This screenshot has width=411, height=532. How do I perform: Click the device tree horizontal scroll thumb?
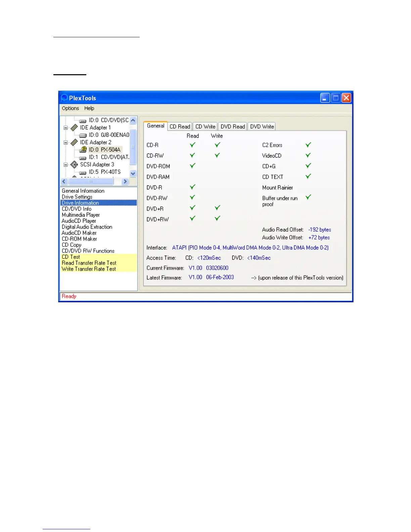(x=91, y=181)
